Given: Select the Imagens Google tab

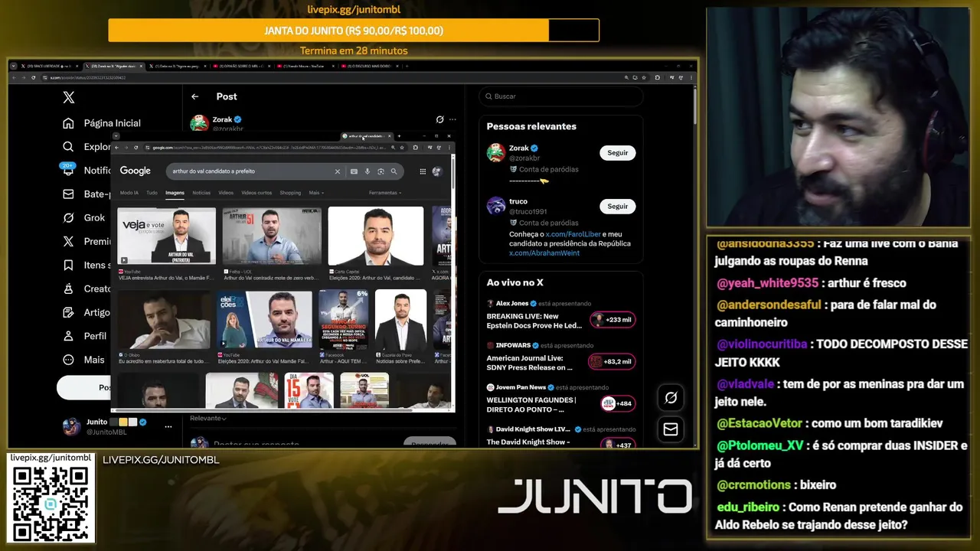Looking at the screenshot, I should [x=175, y=193].
